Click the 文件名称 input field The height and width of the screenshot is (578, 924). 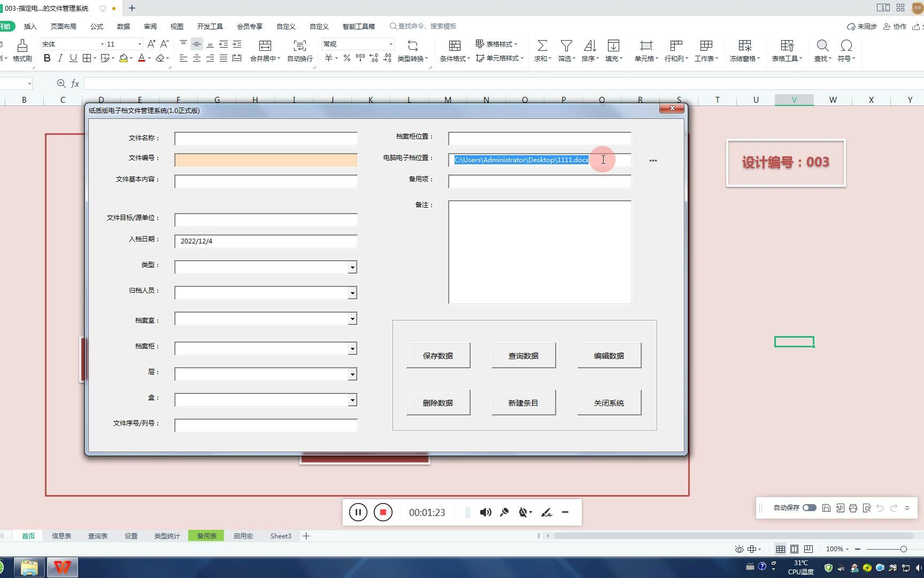coord(266,139)
